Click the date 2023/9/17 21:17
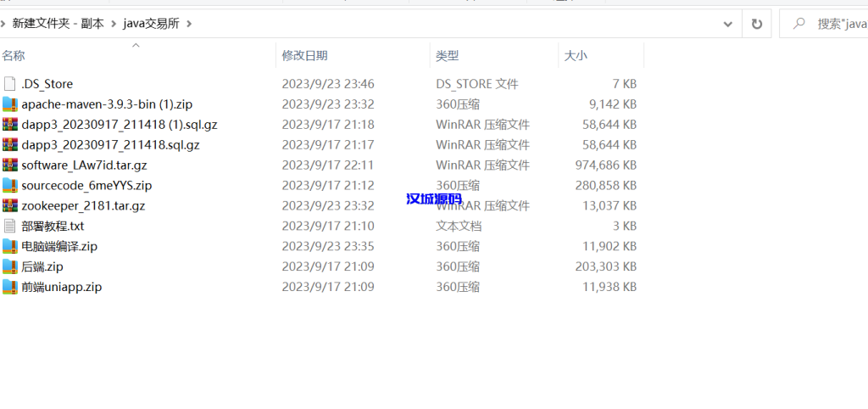868x409 pixels. (x=328, y=144)
